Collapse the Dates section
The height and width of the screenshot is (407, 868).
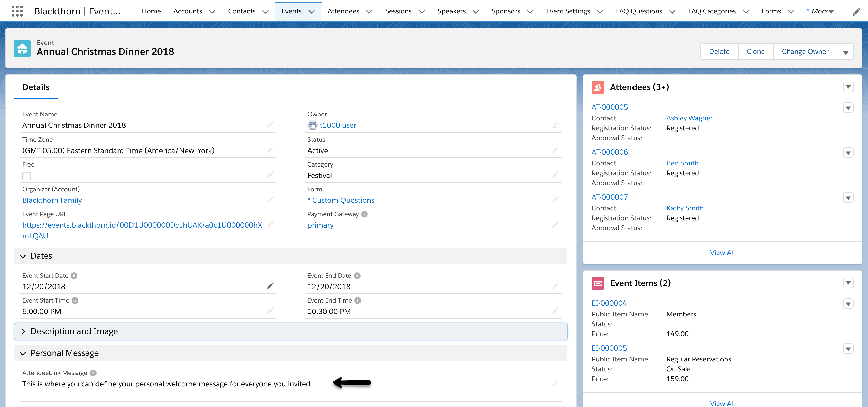coord(23,256)
